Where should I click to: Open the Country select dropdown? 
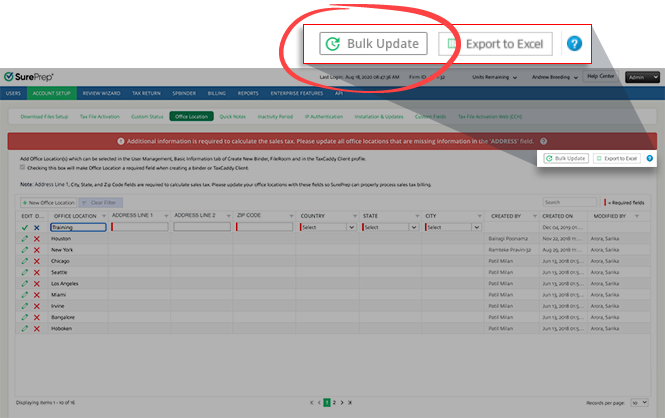click(330, 227)
